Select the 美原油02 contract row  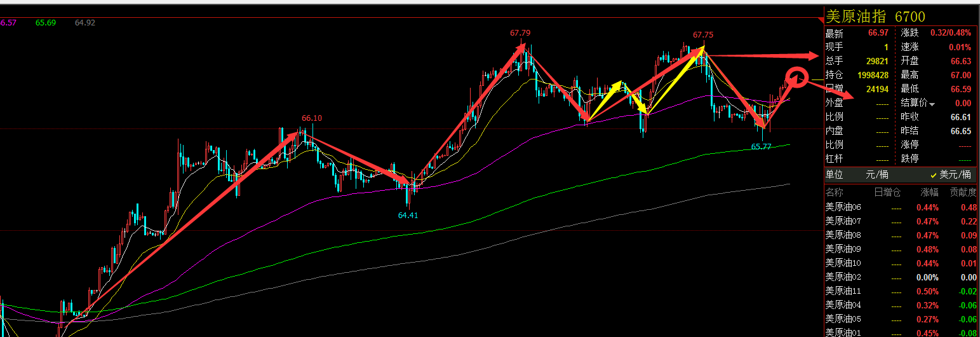[x=901, y=277]
